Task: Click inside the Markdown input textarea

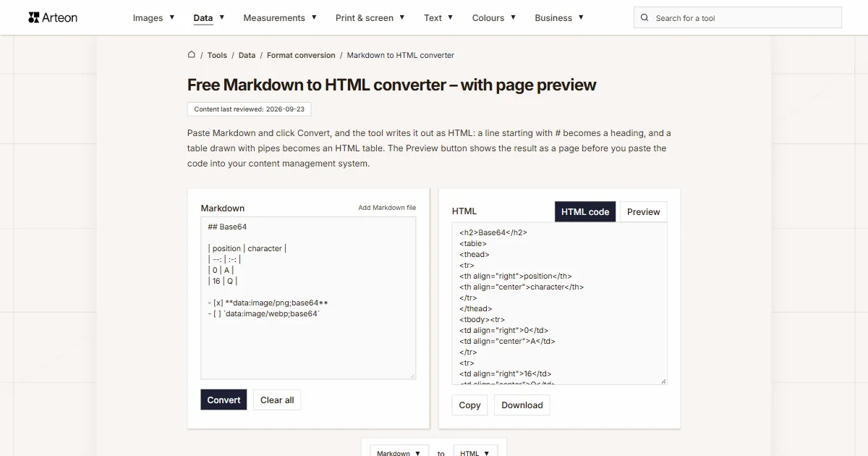Action: [308, 297]
